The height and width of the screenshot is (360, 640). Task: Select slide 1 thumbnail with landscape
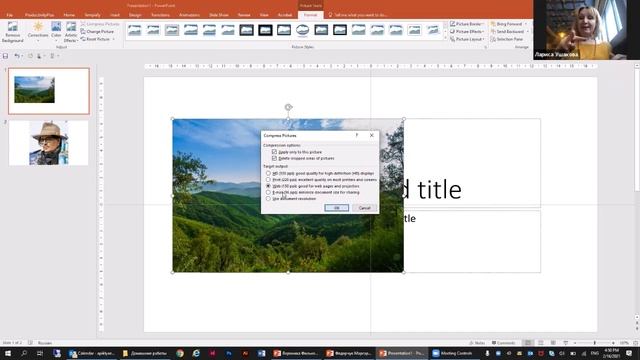click(x=49, y=91)
